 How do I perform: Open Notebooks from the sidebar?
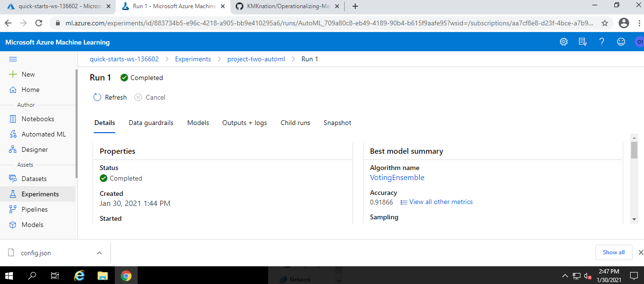click(38, 119)
